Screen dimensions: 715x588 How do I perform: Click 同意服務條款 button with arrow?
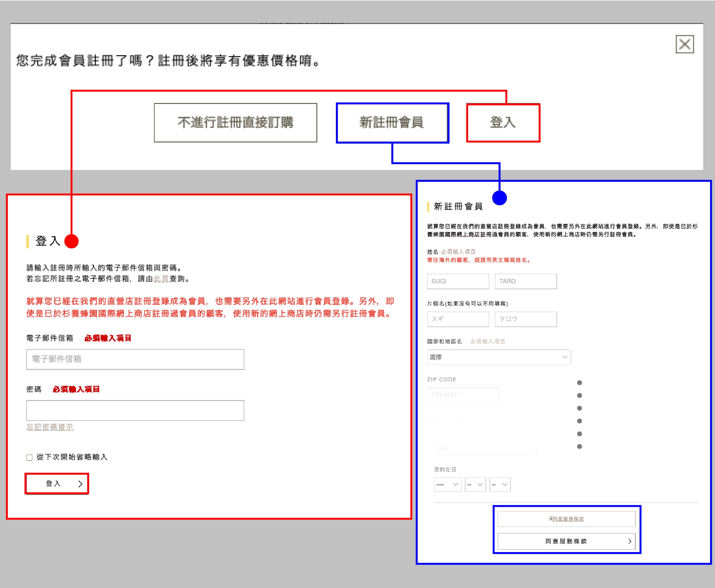pyautogui.click(x=566, y=541)
